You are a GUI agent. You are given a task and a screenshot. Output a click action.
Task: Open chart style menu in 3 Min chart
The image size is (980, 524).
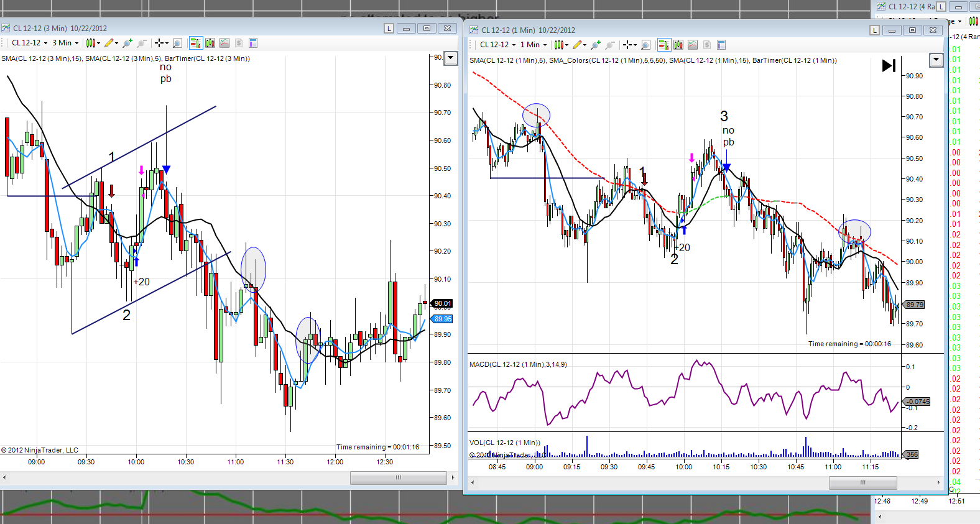coord(91,43)
